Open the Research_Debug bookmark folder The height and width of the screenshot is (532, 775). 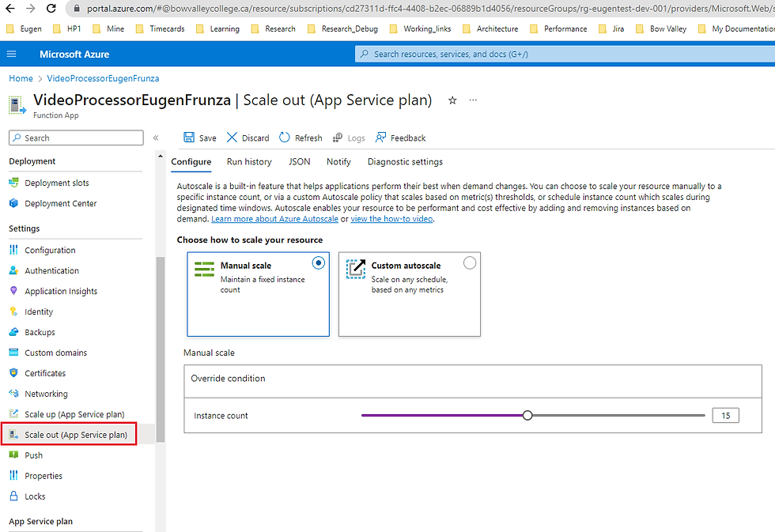tap(342, 28)
